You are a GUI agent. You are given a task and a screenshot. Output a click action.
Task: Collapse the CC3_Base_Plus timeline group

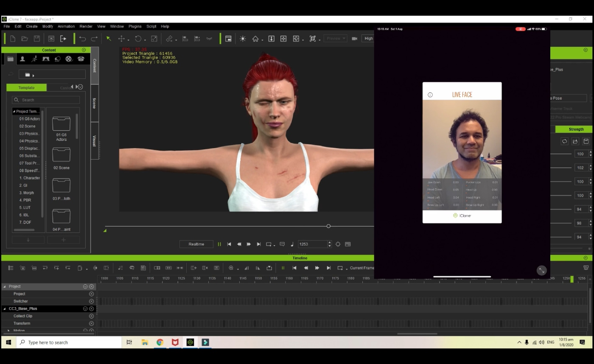[5, 308]
